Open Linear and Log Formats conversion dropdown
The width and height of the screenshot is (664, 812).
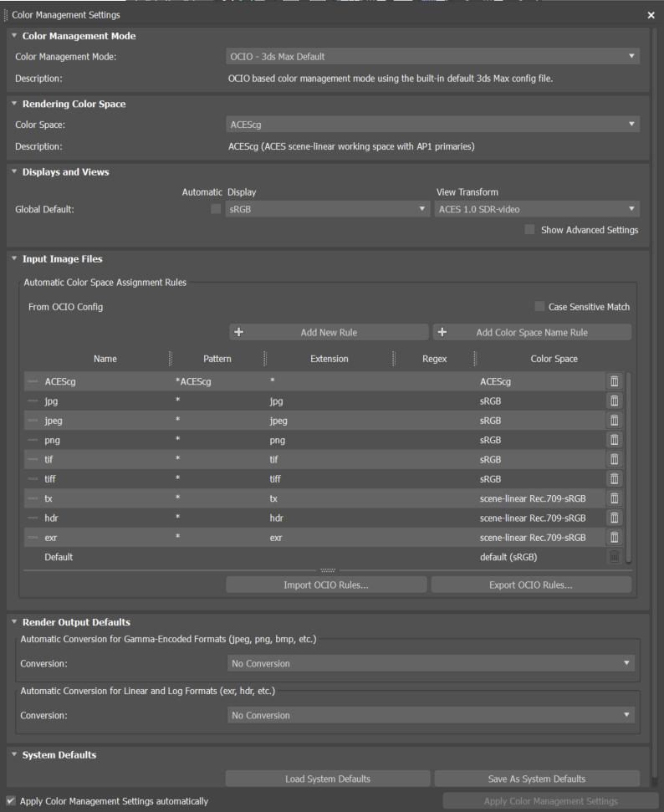pos(431,715)
